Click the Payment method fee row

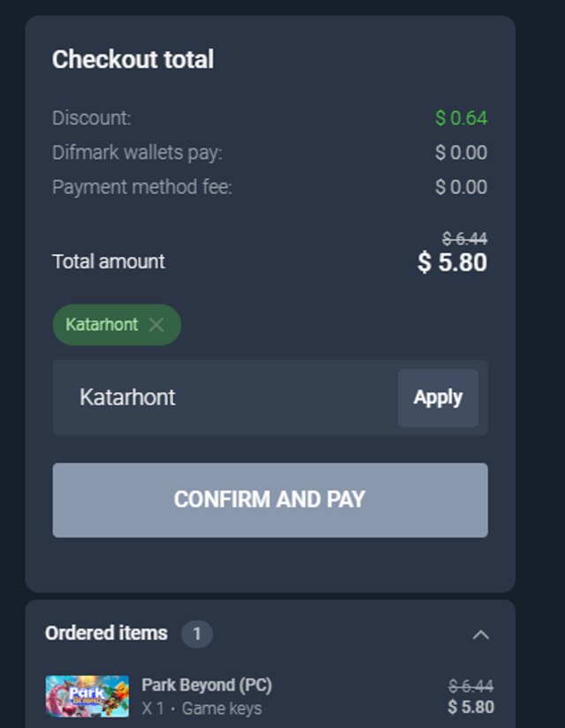click(270, 187)
